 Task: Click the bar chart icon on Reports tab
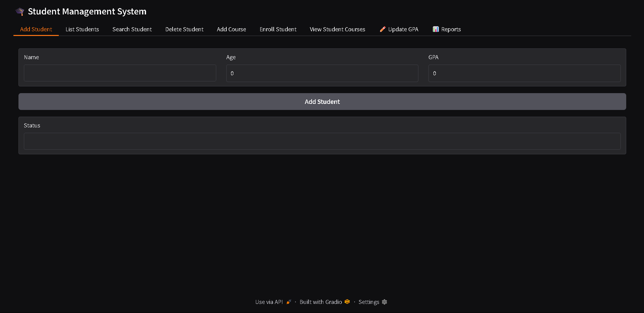(x=435, y=29)
